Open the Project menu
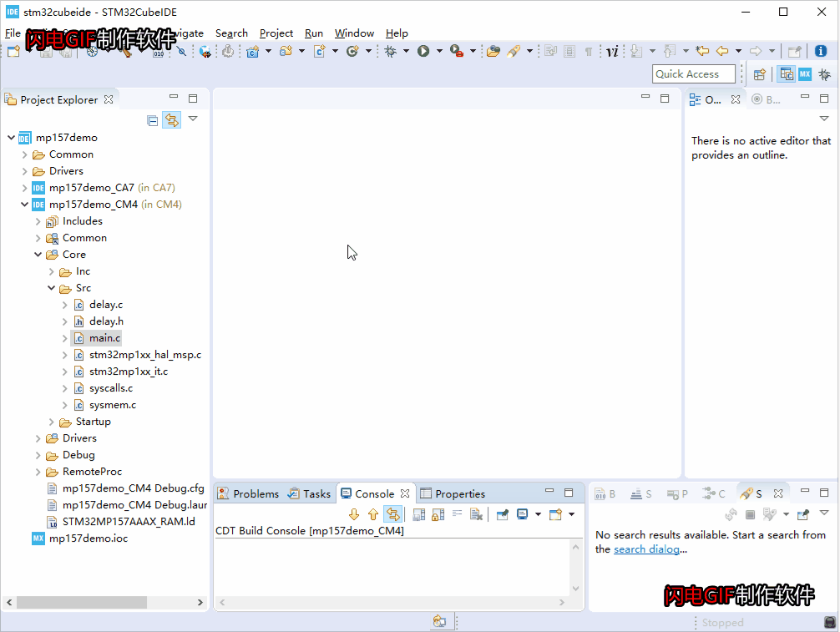 point(276,33)
